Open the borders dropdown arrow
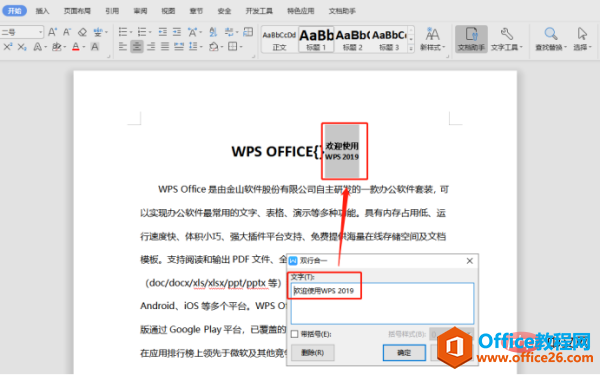The width and height of the screenshot is (600, 375). coord(241,47)
